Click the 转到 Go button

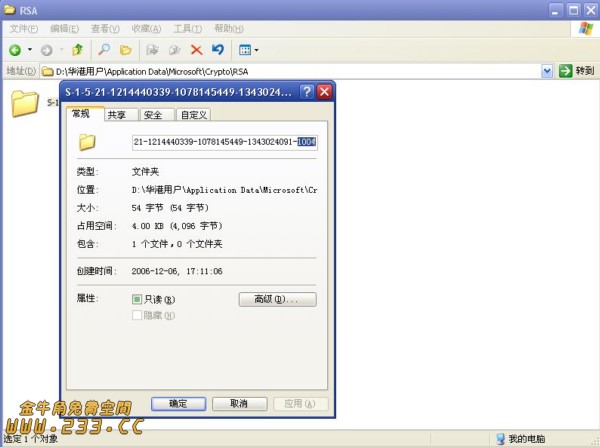tap(576, 71)
